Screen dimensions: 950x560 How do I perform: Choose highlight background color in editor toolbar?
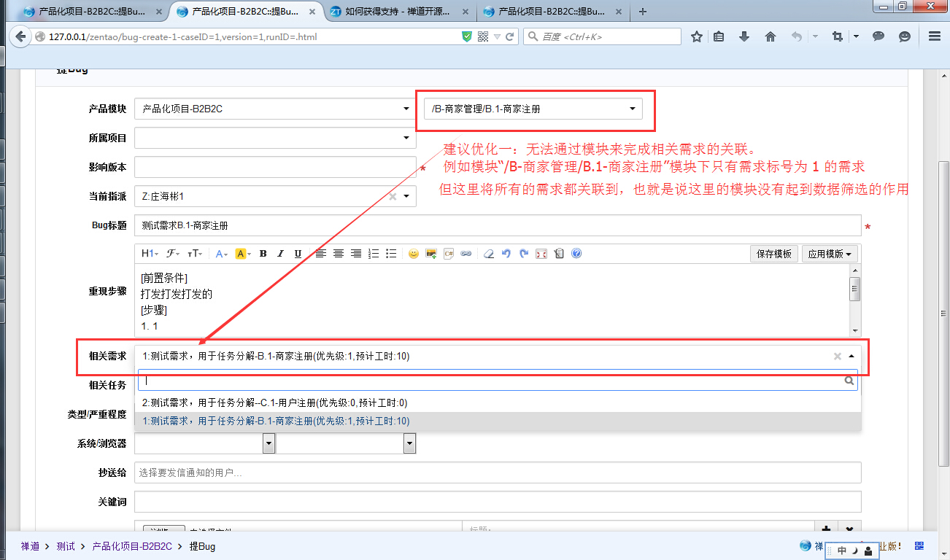pyautogui.click(x=242, y=254)
